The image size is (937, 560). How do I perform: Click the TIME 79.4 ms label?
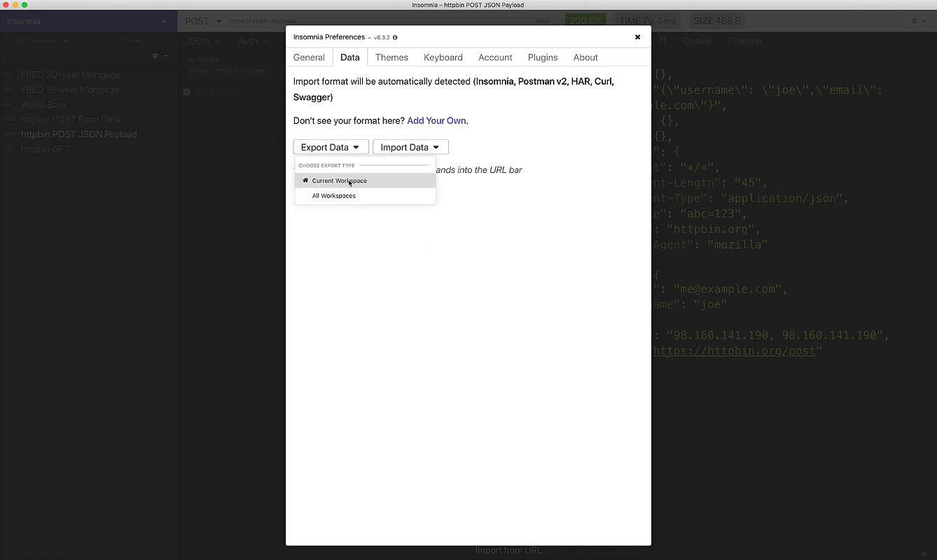click(x=648, y=21)
